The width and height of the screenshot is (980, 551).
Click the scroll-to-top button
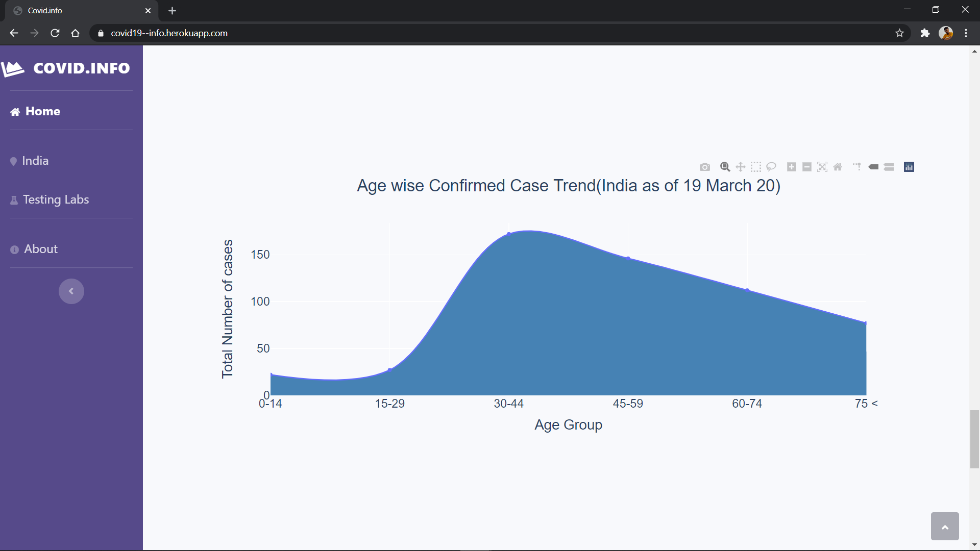click(945, 526)
